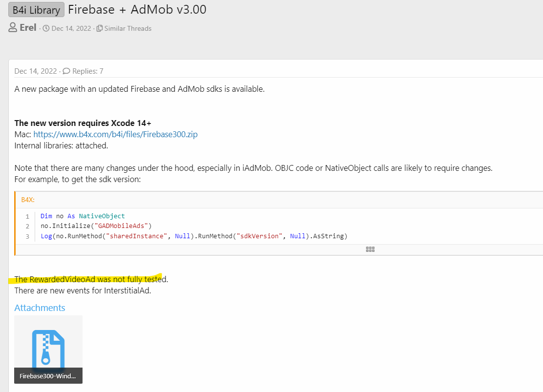Click the Attachments heading
Image resolution: width=543 pixels, height=392 pixels.
pos(40,308)
